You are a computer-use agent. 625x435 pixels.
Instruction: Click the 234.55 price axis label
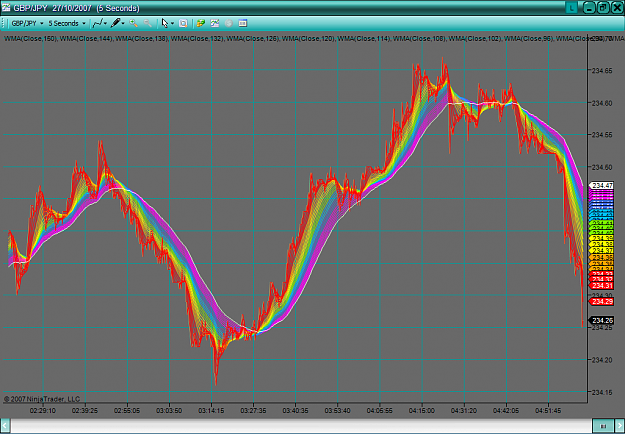pyautogui.click(x=601, y=135)
